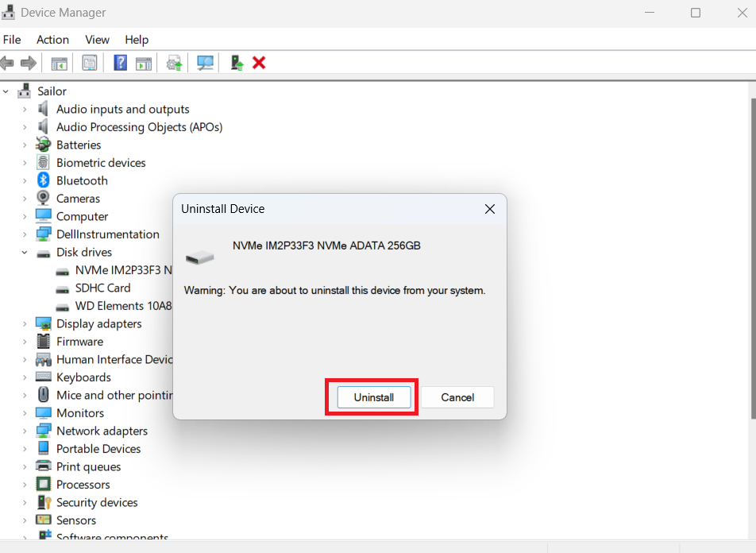Screen dimensions: 756x553
Task: Click the Bluetooth category icon
Action: [x=44, y=180]
